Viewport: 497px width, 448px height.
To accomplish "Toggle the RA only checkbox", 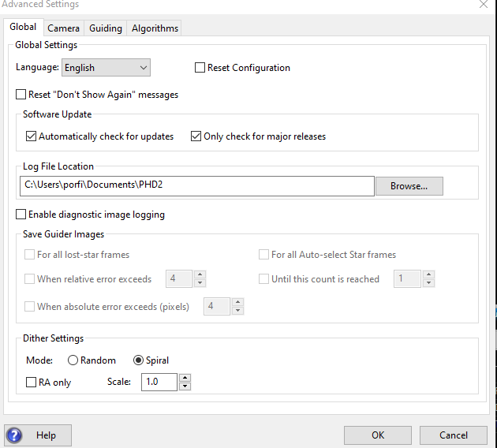I will (32, 383).
